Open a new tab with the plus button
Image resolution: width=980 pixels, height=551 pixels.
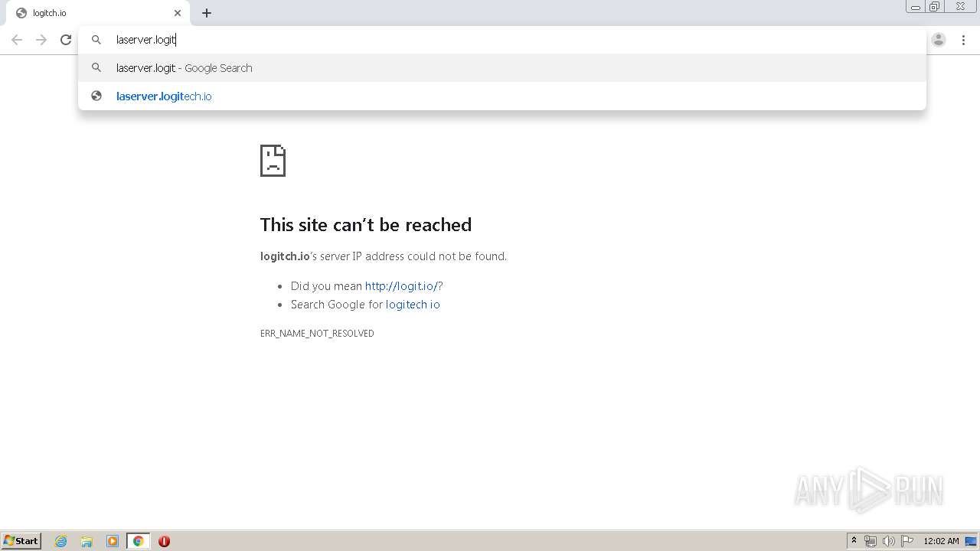click(207, 13)
